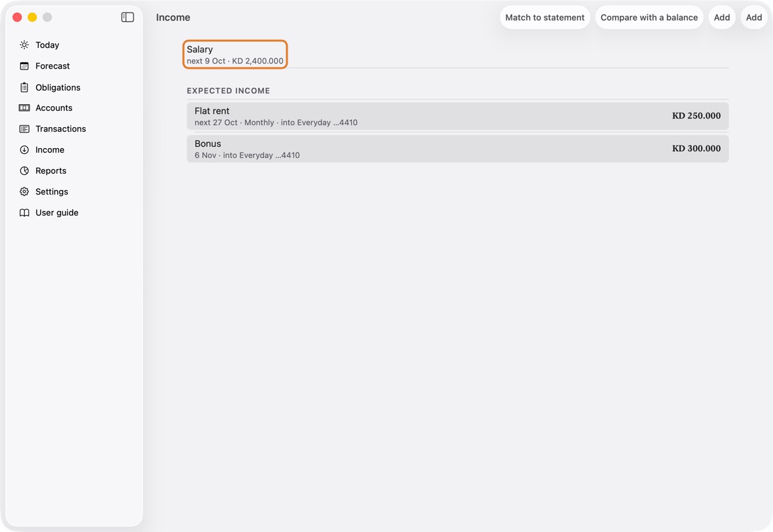Viewport: 773px width, 532px height.
Task: Select the Obligations clipboard icon
Action: coord(24,87)
